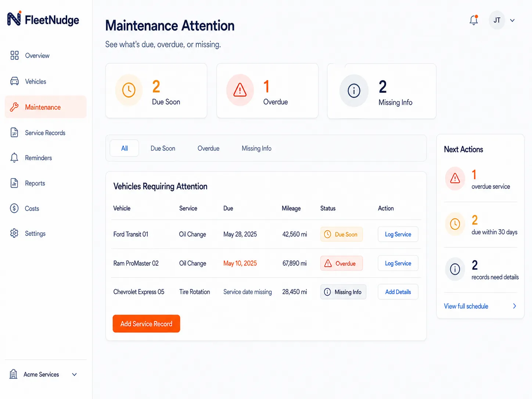532x399 pixels.
Task: Click the chevron next to View full schedule
Action: (x=514, y=306)
